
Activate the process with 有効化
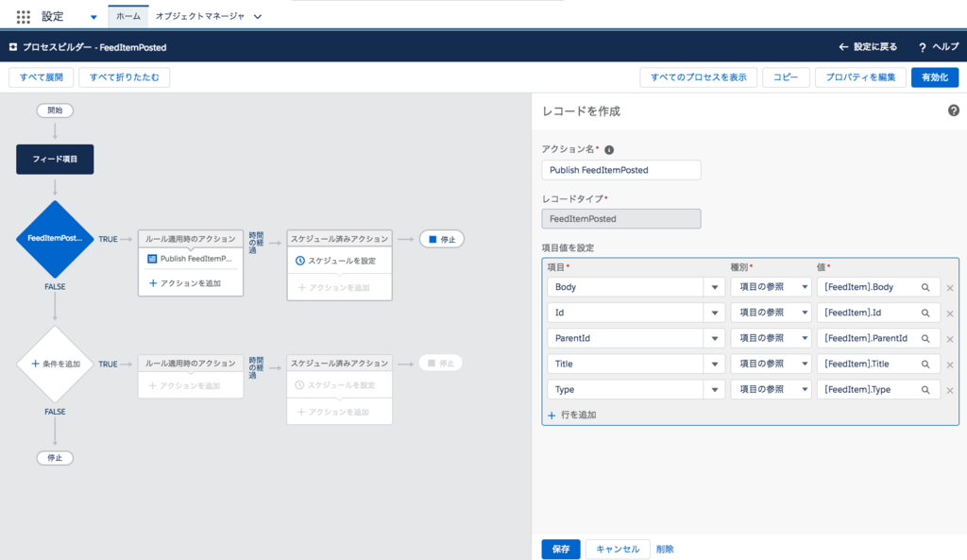pos(935,77)
